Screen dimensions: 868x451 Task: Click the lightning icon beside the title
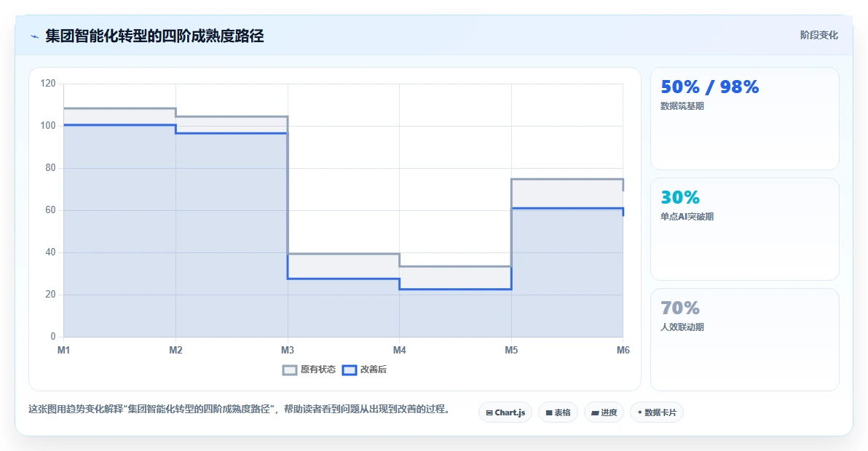(x=35, y=37)
